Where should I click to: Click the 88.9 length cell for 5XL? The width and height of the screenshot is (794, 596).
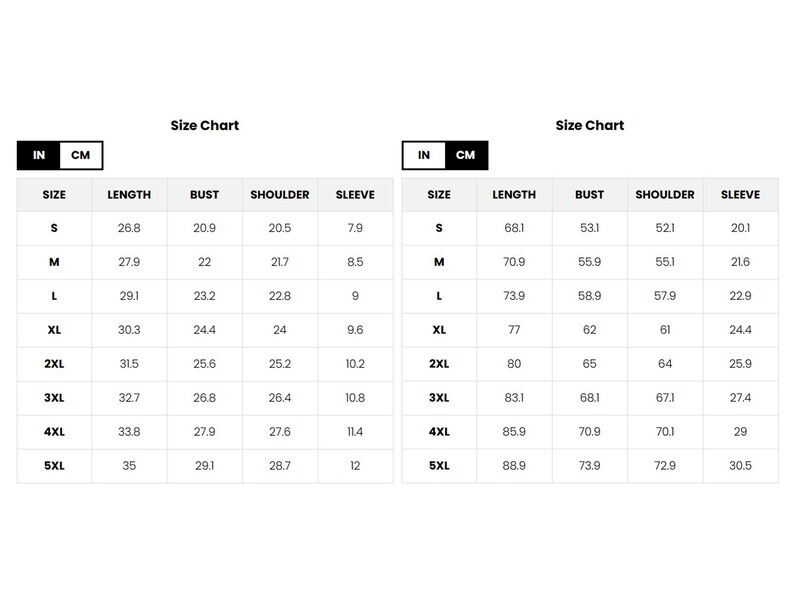pyautogui.click(x=514, y=466)
